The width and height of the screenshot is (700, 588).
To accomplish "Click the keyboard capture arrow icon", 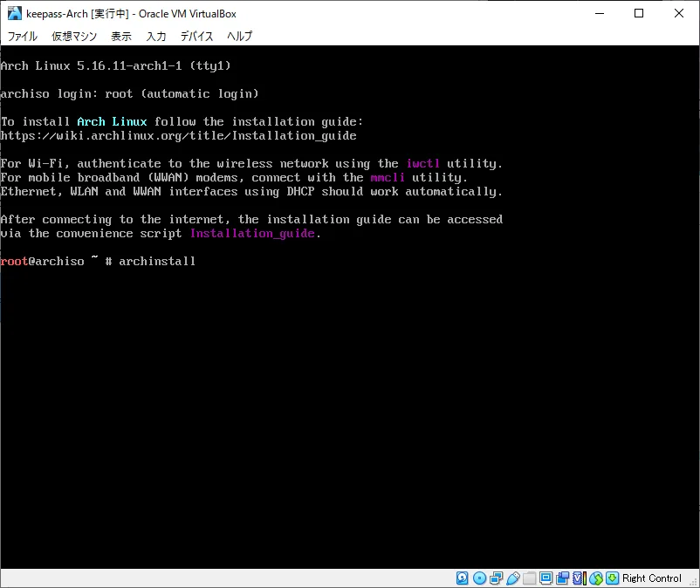I will 613,578.
